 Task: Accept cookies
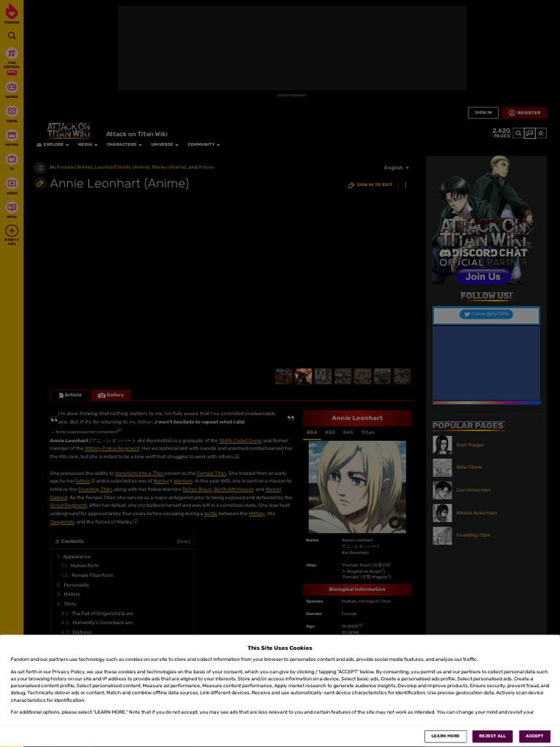(534, 736)
